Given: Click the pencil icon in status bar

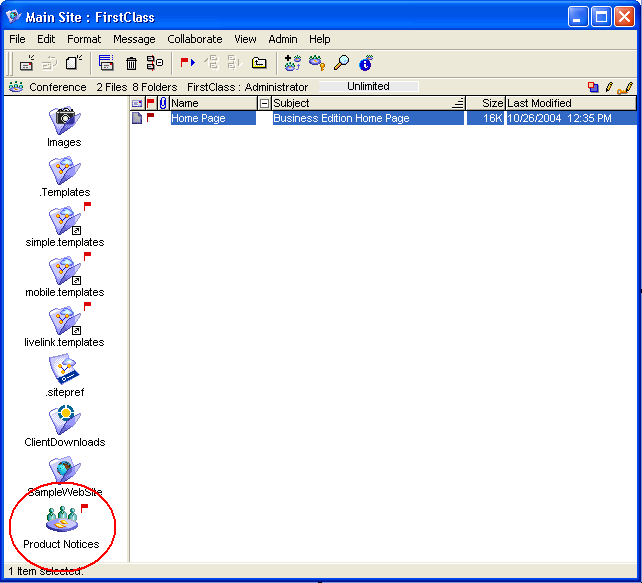Looking at the screenshot, I should coord(609,87).
